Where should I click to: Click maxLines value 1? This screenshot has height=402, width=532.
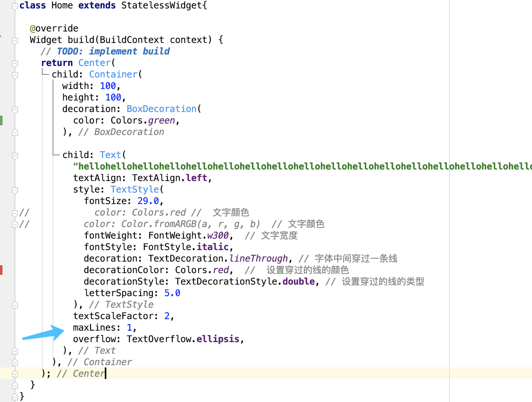129,328
